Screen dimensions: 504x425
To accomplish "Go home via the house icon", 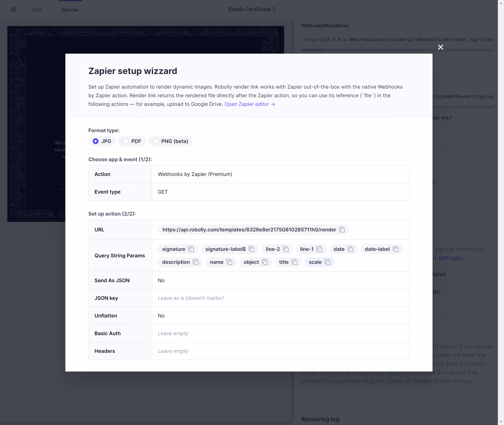I will pyautogui.click(x=13, y=9).
